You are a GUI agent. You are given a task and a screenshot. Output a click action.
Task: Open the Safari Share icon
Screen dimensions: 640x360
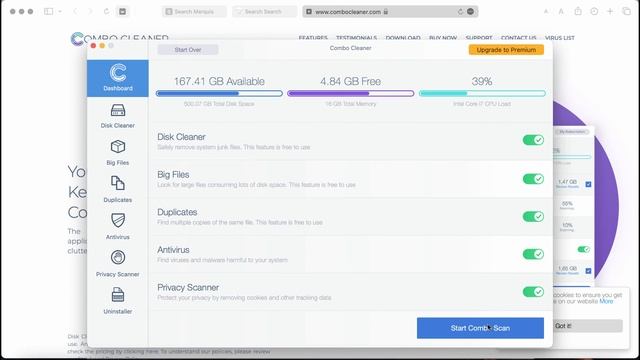578,11
